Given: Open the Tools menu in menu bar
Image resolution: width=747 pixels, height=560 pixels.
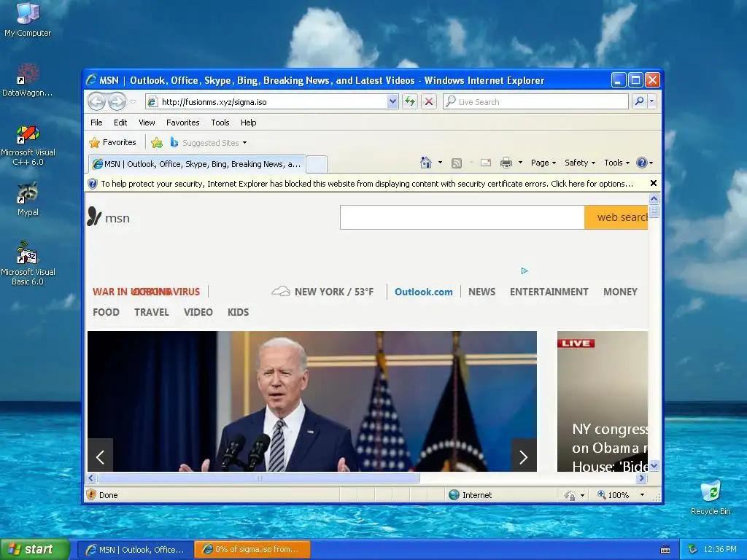Looking at the screenshot, I should pos(220,122).
